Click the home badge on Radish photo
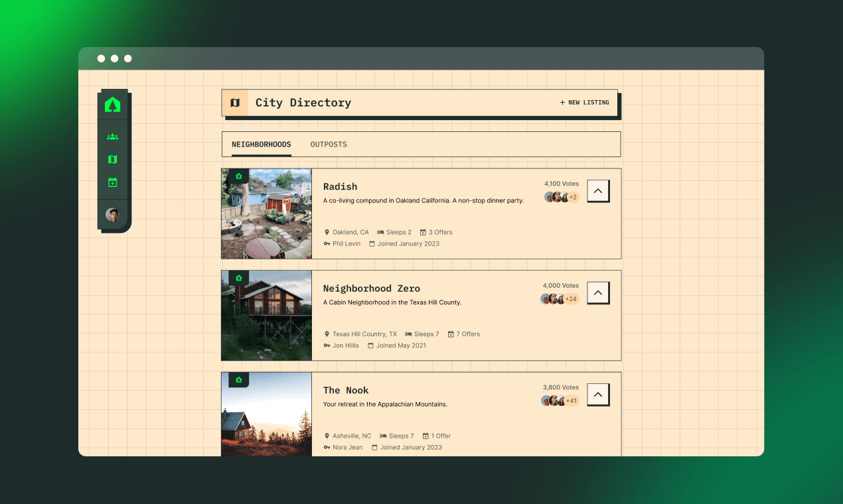 pos(238,176)
